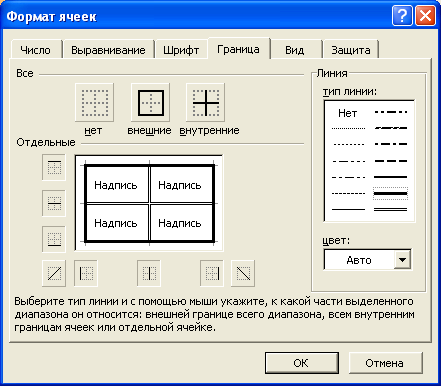The height and width of the screenshot is (386, 441).
Task: Select the Граница tab
Action: (238, 49)
